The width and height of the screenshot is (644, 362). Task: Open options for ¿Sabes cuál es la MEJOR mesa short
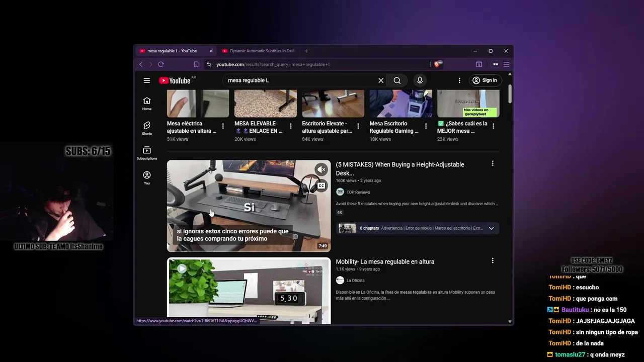pos(493,126)
